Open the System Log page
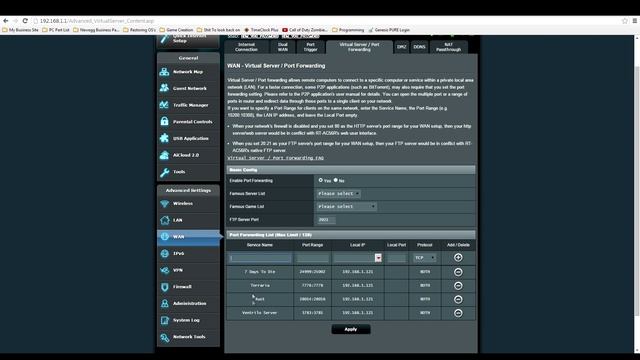This screenshot has height=360, width=640. [x=188, y=320]
